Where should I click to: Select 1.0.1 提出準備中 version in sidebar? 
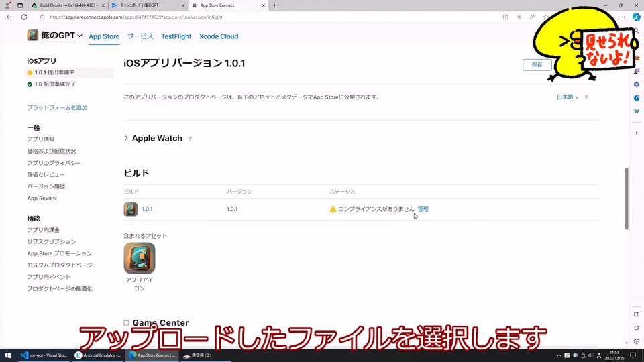pyautogui.click(x=69, y=72)
